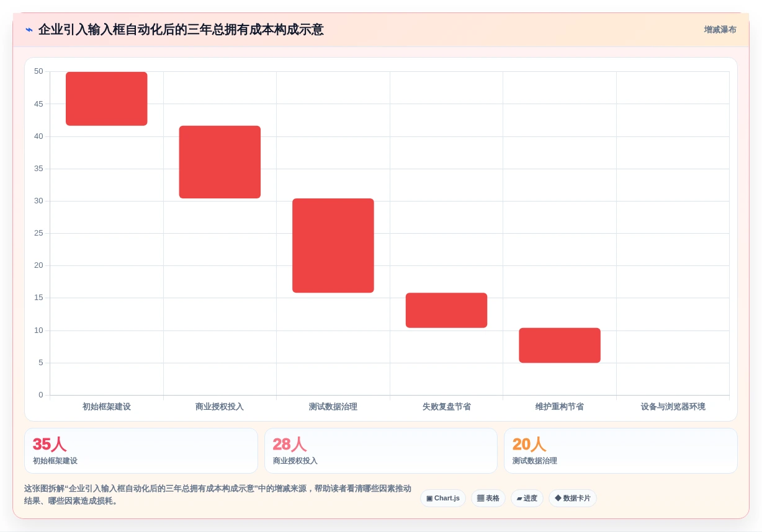This screenshot has height=532, width=762.
Task: Click x-axis label 设备与浏览器环境
Action: click(673, 407)
